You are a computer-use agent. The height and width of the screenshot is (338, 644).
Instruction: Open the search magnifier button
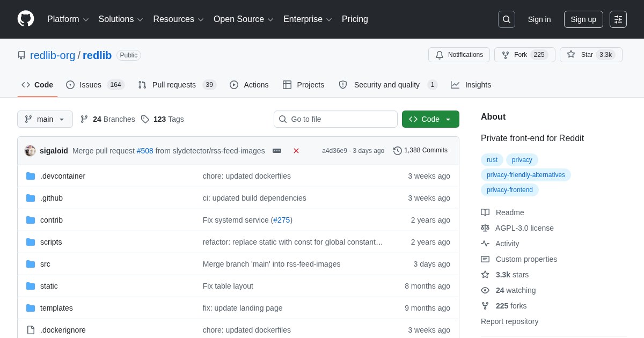(x=507, y=19)
